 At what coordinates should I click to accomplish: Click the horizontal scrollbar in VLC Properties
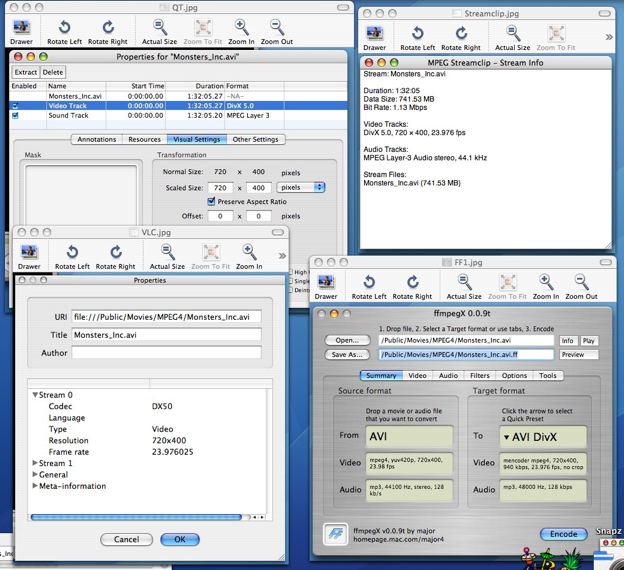tap(136, 517)
